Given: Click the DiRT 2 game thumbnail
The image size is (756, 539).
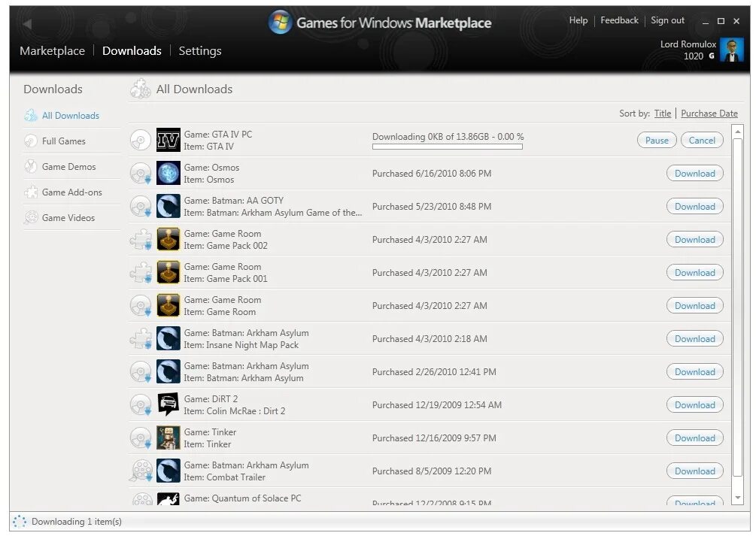Looking at the screenshot, I should coord(169,404).
